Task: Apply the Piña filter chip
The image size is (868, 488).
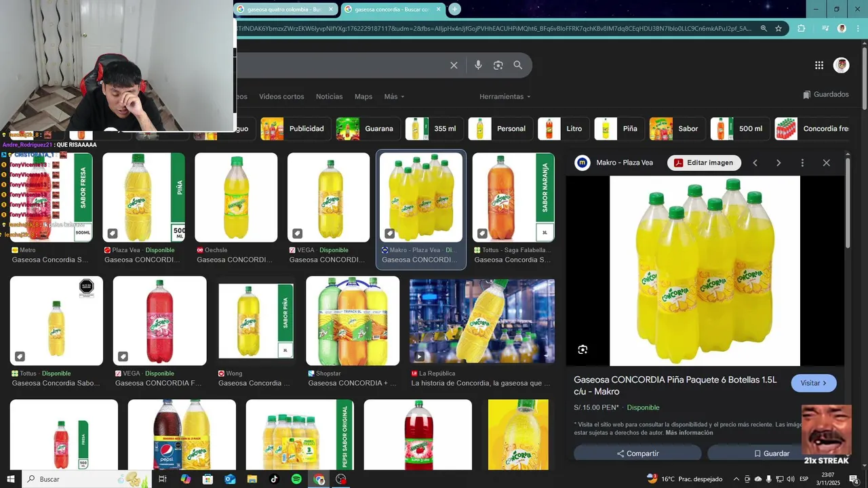Action: [618, 129]
